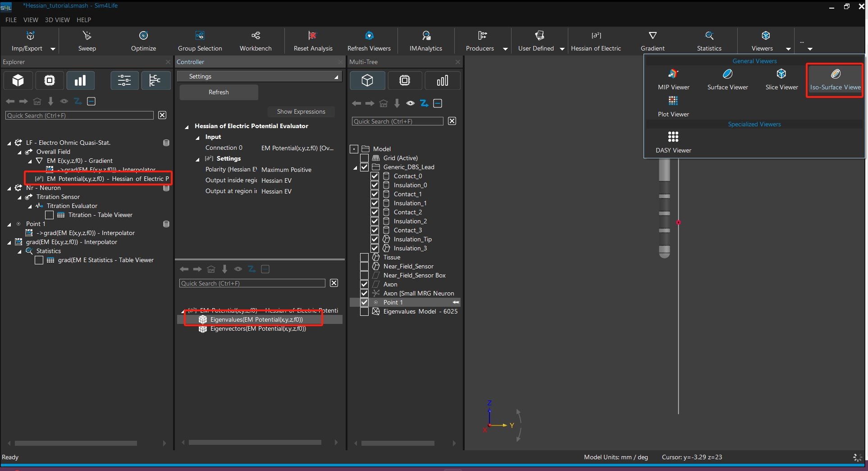
Task: Enable the Tissue checkbox
Action: 364,257
